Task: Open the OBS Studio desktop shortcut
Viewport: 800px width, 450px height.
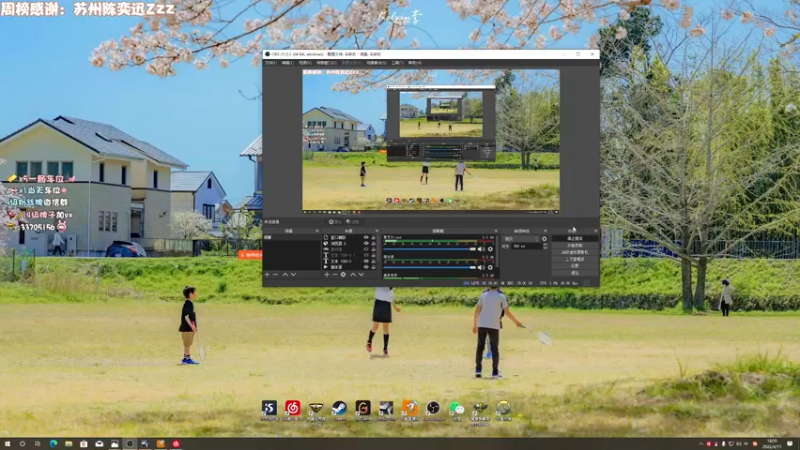Action: pyautogui.click(x=433, y=409)
